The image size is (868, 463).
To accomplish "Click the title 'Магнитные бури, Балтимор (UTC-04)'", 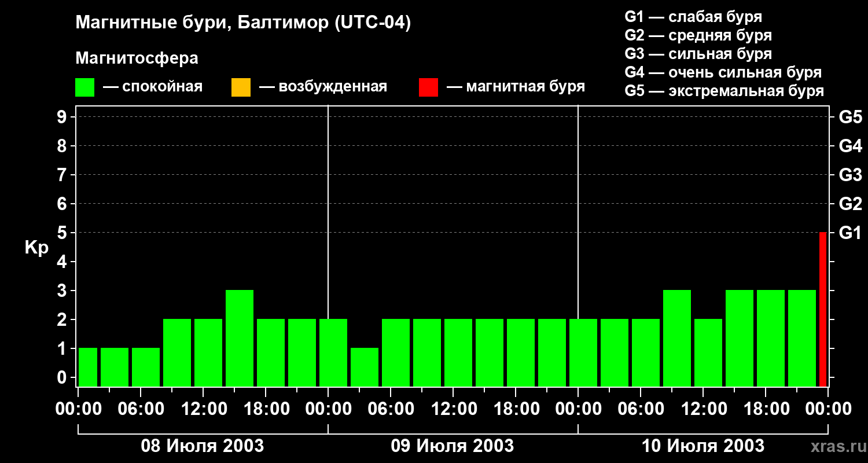I will click(243, 24).
